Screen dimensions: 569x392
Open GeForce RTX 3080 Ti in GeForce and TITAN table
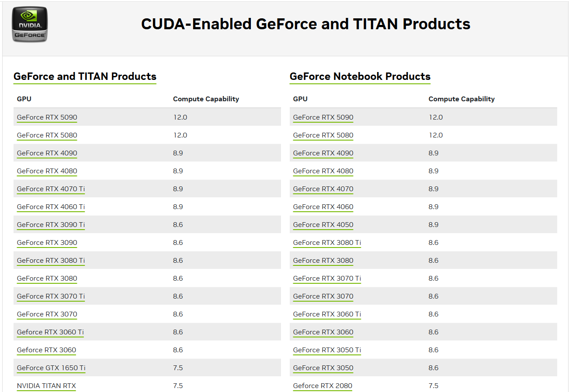point(51,260)
